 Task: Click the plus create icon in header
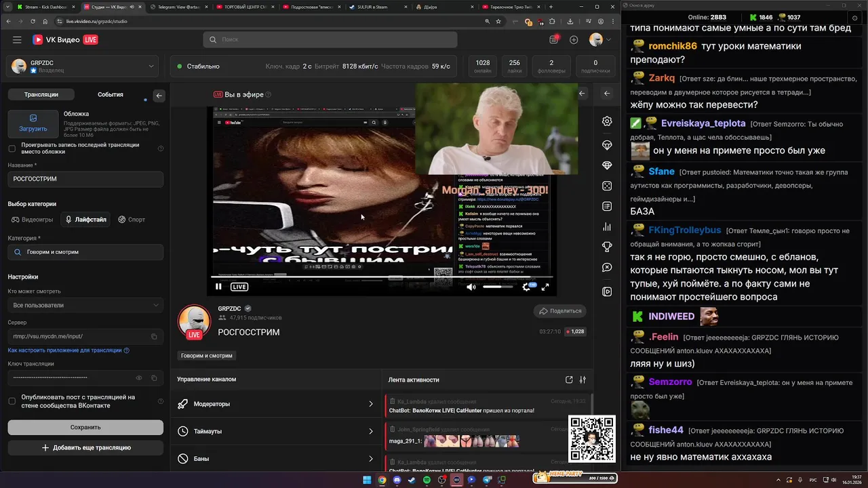574,40
